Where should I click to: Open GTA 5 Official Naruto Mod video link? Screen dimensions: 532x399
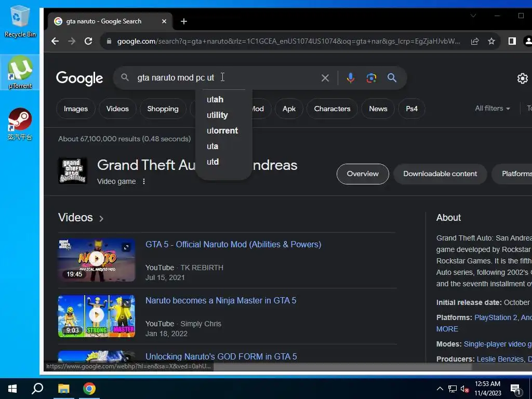[x=233, y=245]
